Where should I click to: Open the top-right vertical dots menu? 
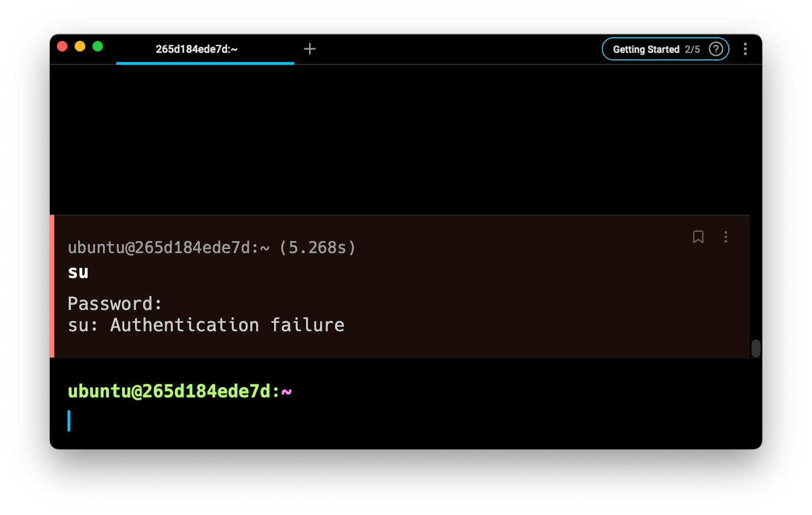point(745,49)
